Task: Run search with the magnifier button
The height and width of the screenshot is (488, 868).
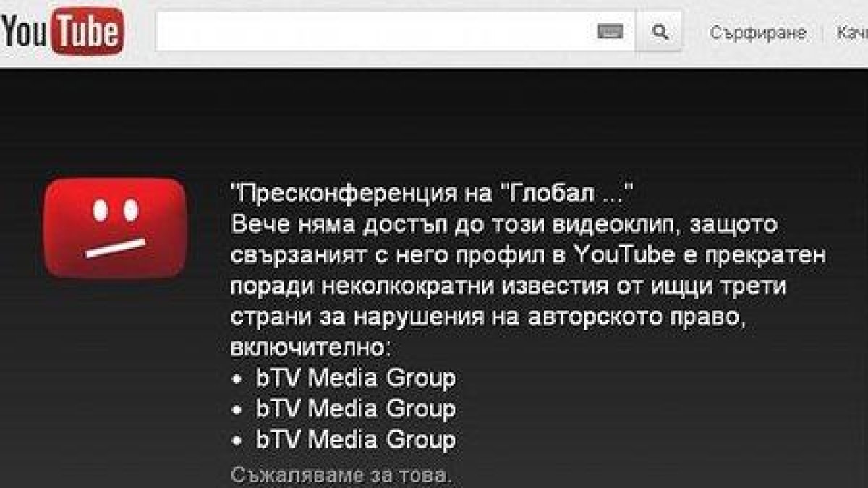Action: [659, 33]
